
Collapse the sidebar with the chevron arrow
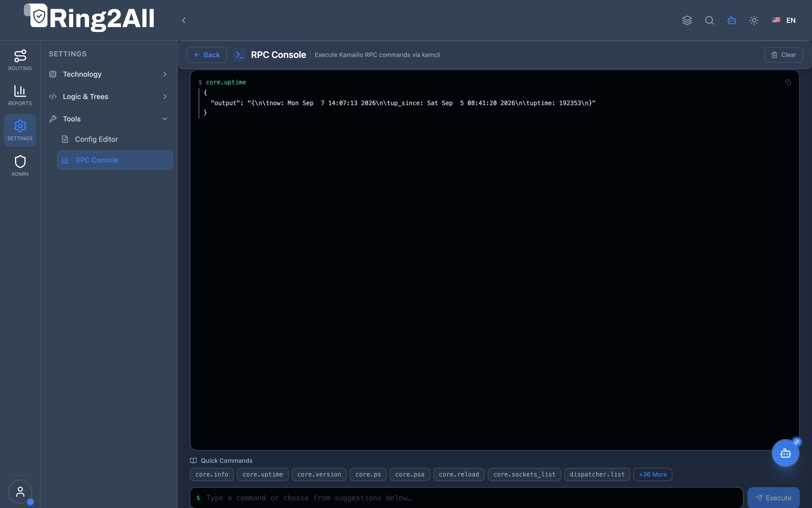pyautogui.click(x=184, y=21)
